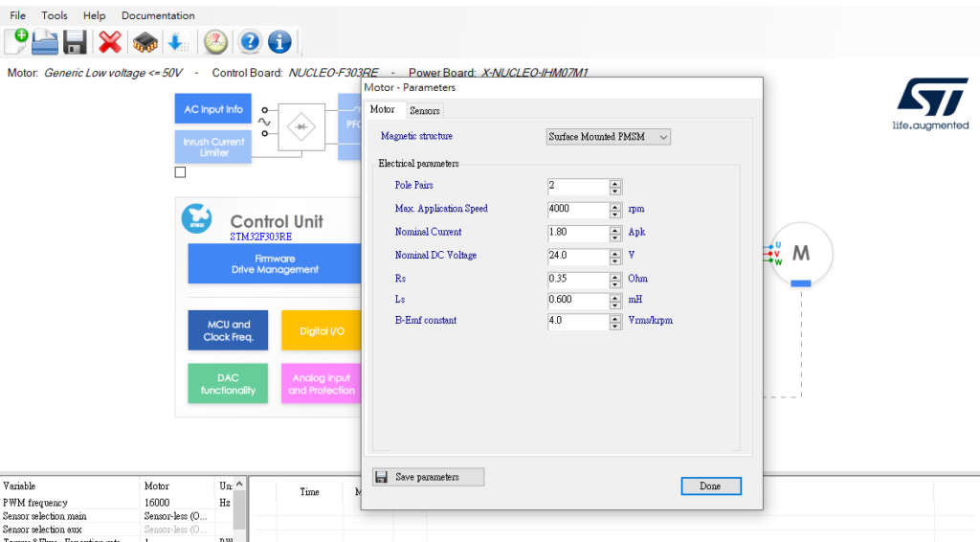Open the Digital I/O block
The width and height of the screenshot is (980, 542).
click(322, 330)
